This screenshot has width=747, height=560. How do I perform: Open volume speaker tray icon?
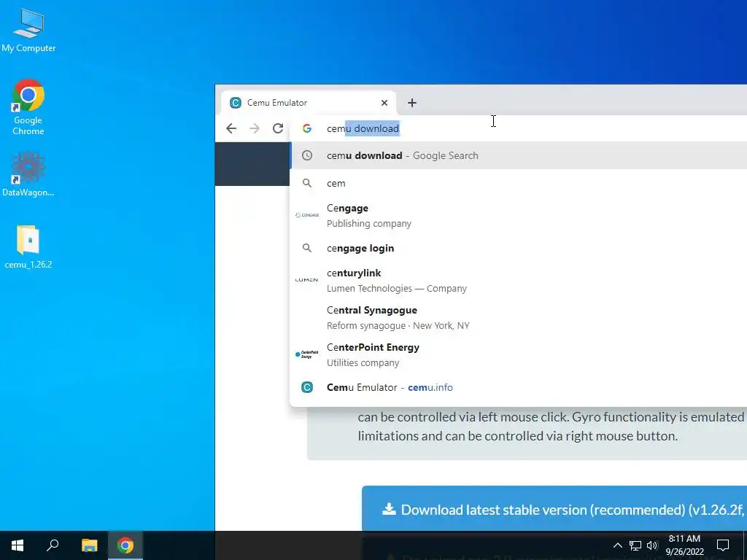pyautogui.click(x=652, y=545)
